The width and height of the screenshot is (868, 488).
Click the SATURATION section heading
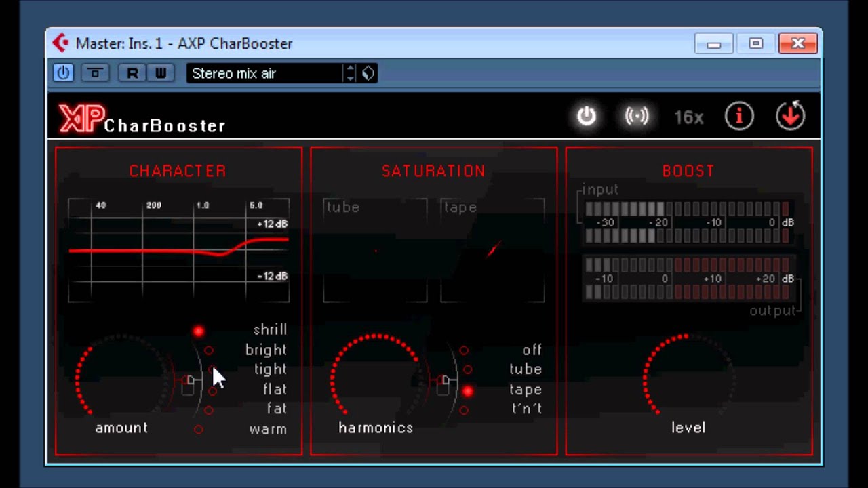(x=434, y=171)
